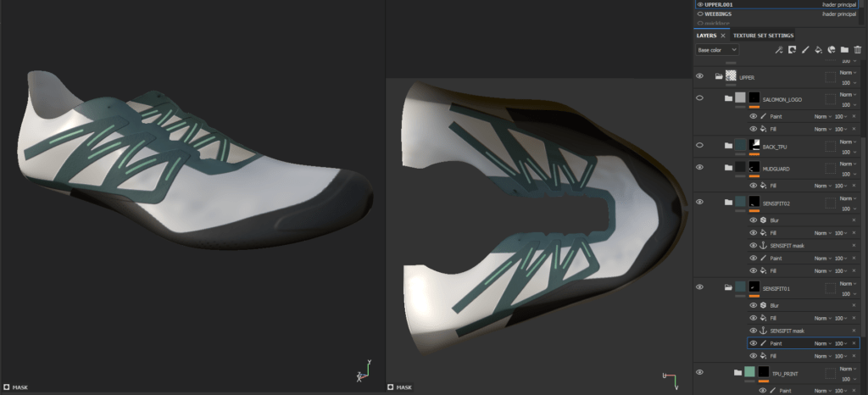This screenshot has height=395, width=868.
Task: Select the MUDGUARD layer name
Action: click(775, 170)
